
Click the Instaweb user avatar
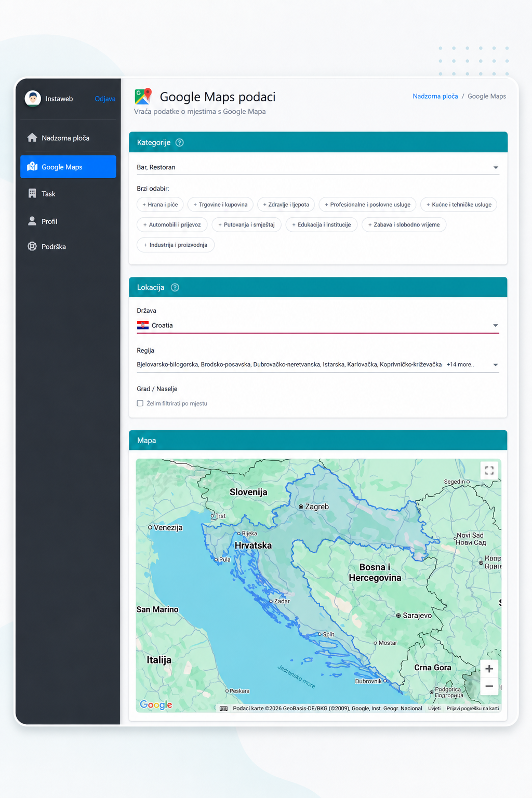click(33, 98)
